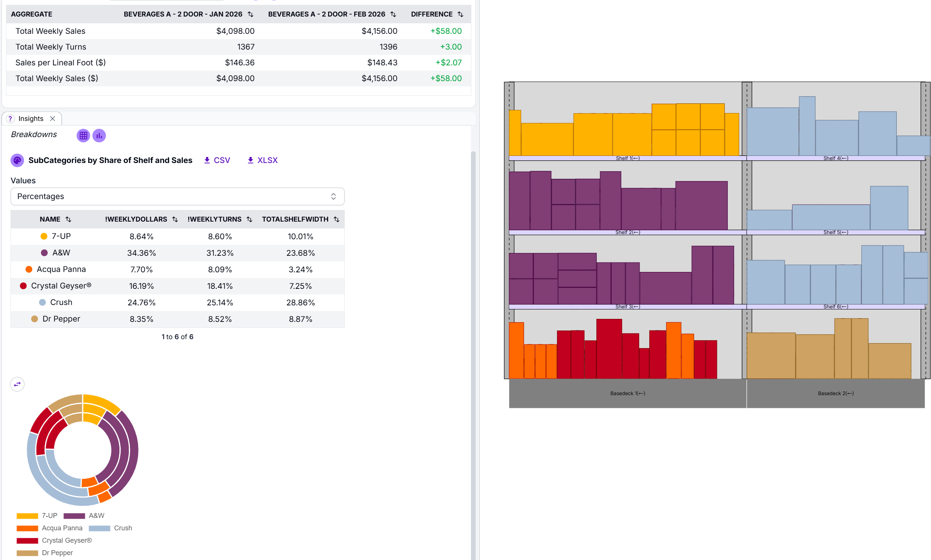Toggle Crystal Geyser in chart legend
The width and height of the screenshot is (931, 560).
(x=54, y=541)
